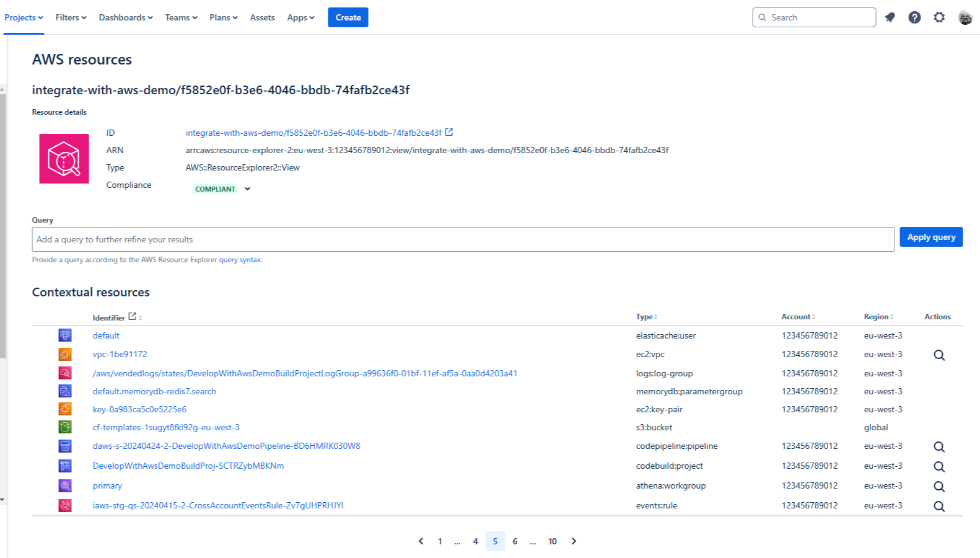The width and height of the screenshot is (980, 558).
Task: Open the help question mark icon
Action: [914, 17]
